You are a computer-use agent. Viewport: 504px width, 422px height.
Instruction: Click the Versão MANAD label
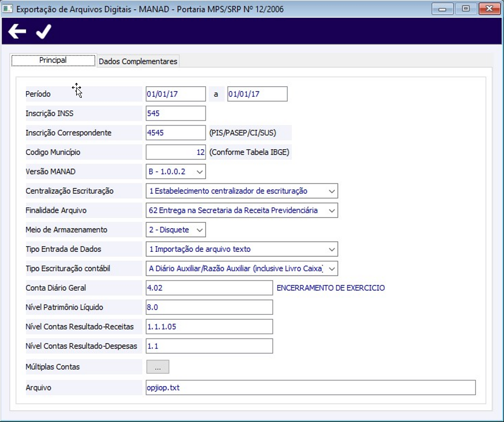[50, 171]
